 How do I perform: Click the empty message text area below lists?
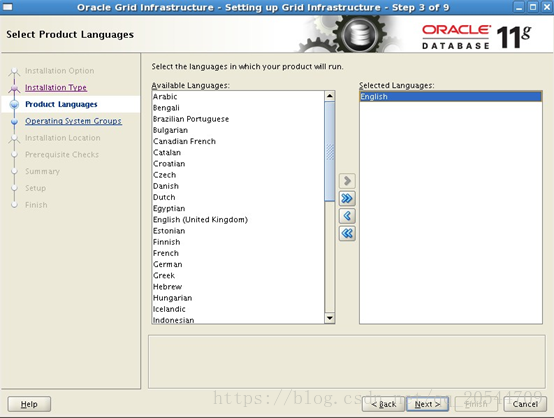click(x=347, y=362)
